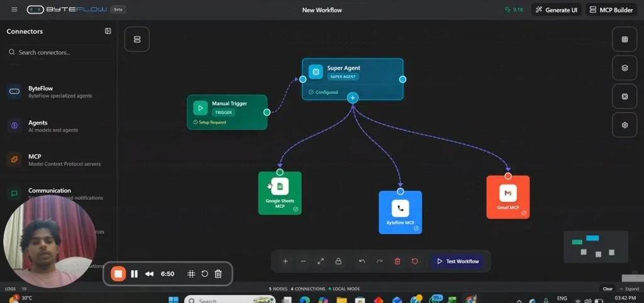Click the Super Agent chip icon

pos(316,72)
